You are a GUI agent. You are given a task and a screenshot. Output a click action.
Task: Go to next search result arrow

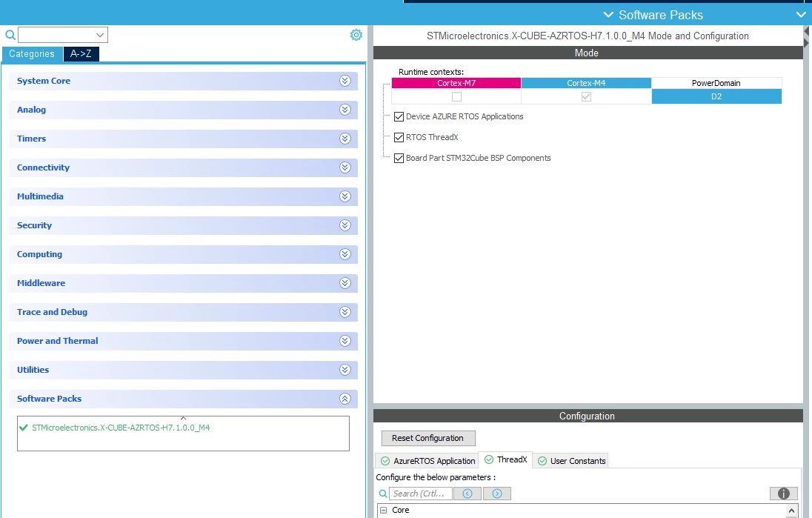point(497,494)
